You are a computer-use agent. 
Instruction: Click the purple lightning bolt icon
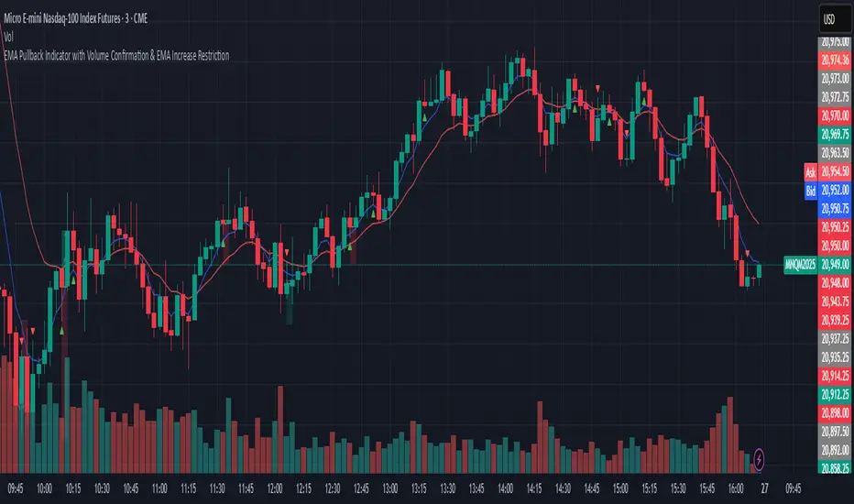[759, 456]
